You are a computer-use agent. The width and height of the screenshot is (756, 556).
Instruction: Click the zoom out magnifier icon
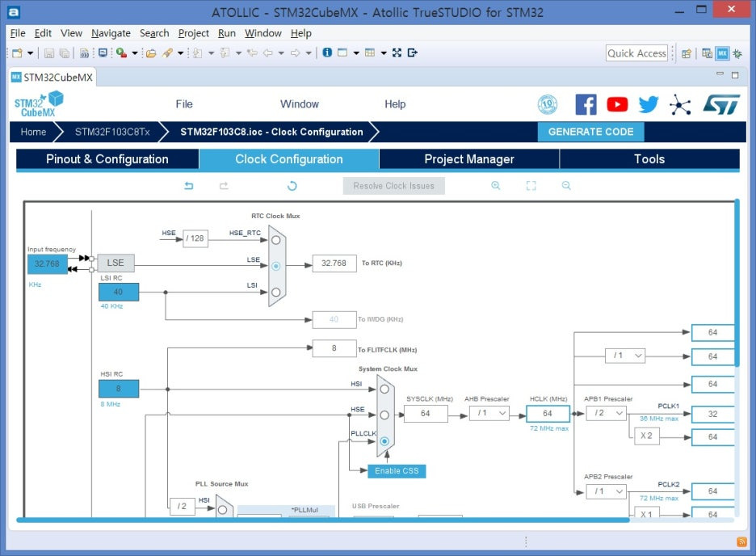566,186
